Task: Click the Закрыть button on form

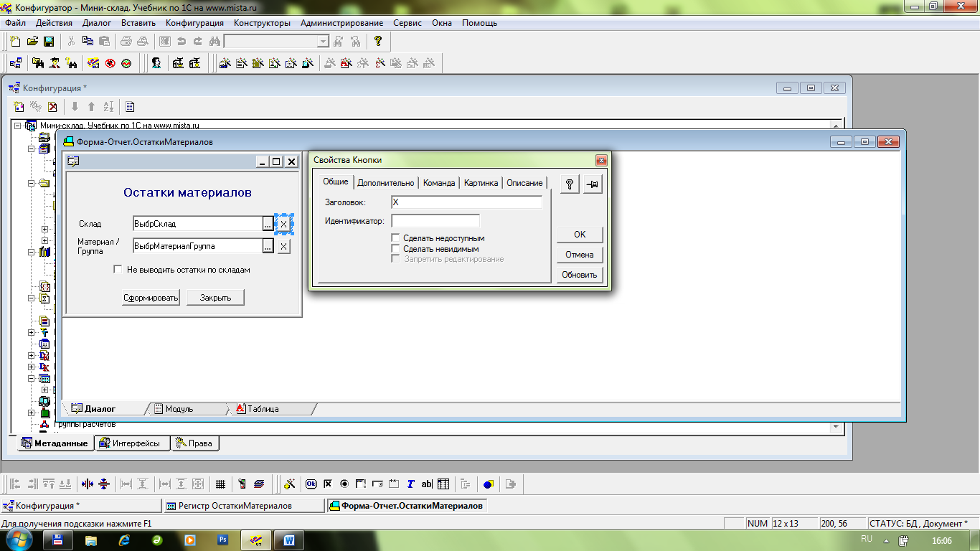Action: click(215, 298)
